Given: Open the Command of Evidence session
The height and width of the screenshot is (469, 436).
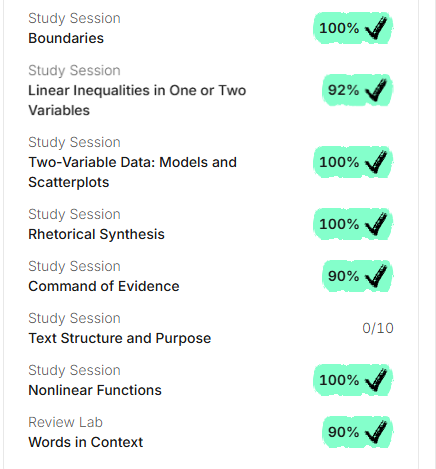Looking at the screenshot, I should (211, 276).
